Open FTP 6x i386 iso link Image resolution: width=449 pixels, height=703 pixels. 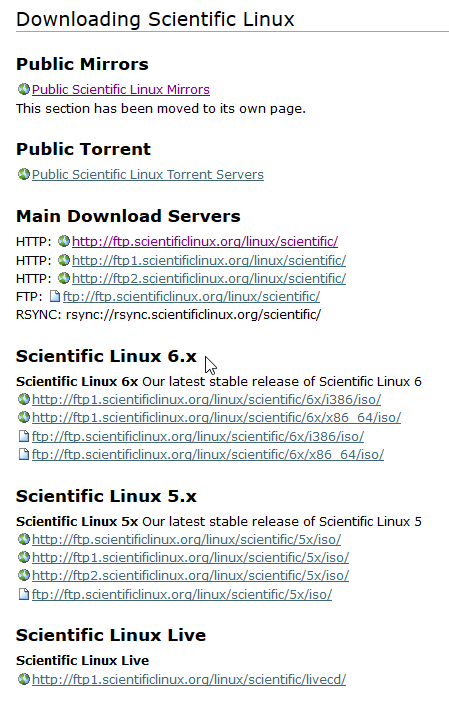[198, 436]
